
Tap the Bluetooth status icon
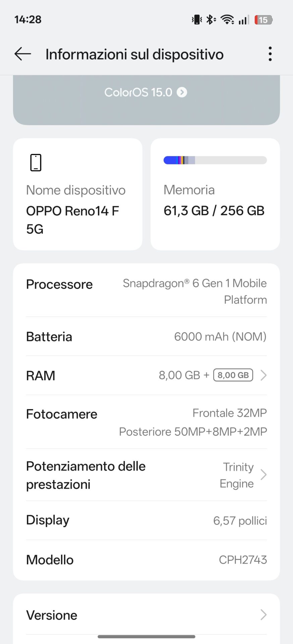211,20
